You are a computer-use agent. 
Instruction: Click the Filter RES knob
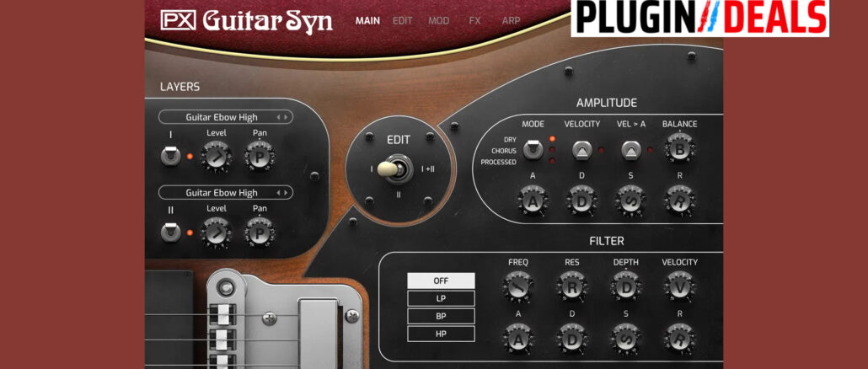(x=572, y=286)
